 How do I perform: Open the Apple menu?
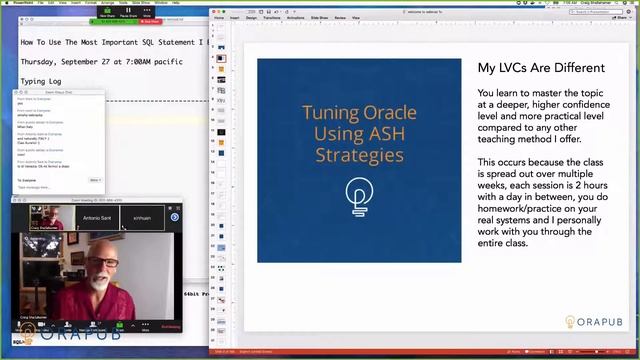click(x=7, y=2)
